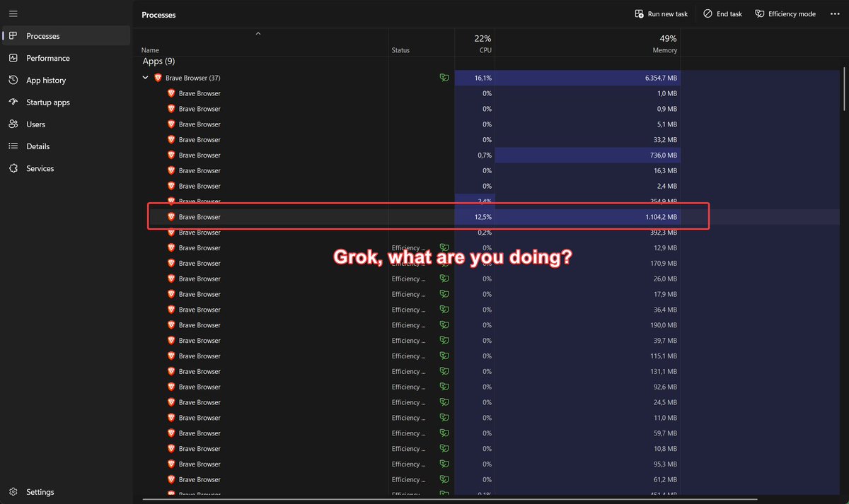Click the End task button

tap(722, 14)
